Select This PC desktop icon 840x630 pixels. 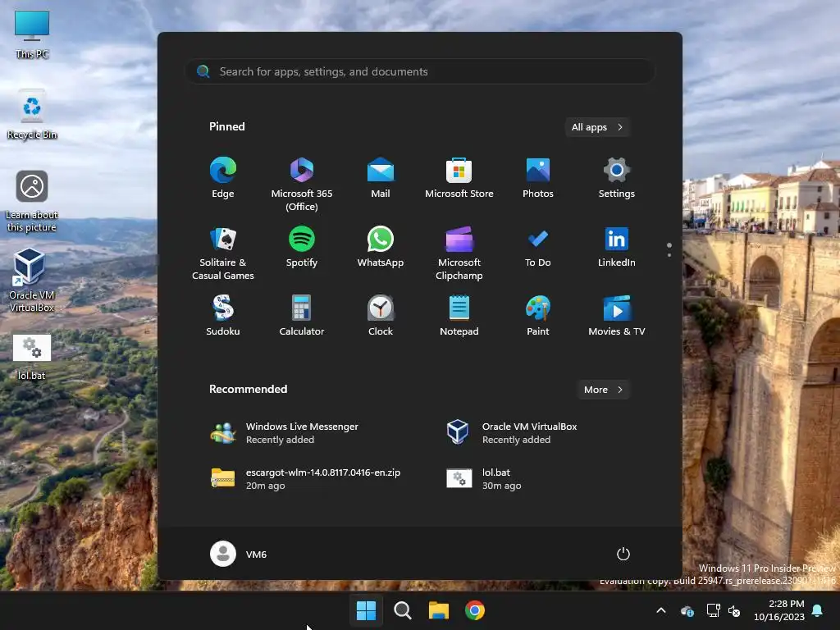tap(32, 34)
